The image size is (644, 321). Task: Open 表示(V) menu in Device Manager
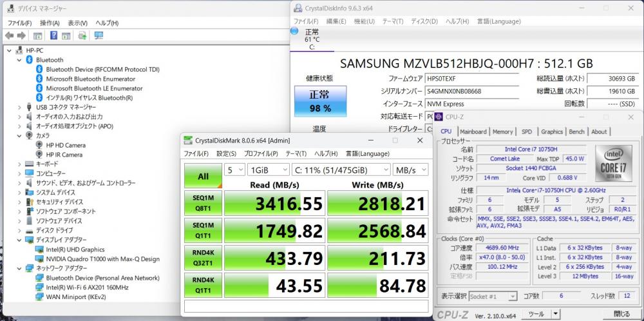coord(78,23)
